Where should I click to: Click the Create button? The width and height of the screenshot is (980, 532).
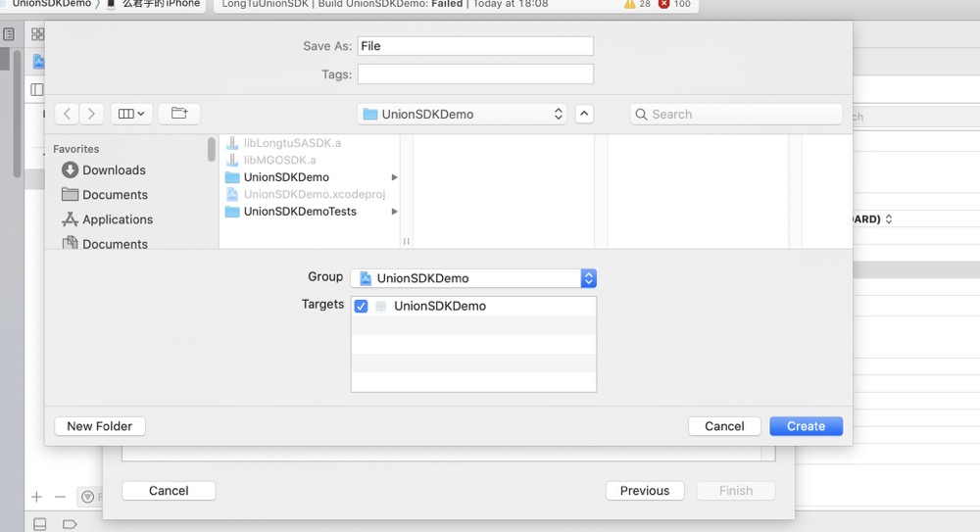click(806, 426)
